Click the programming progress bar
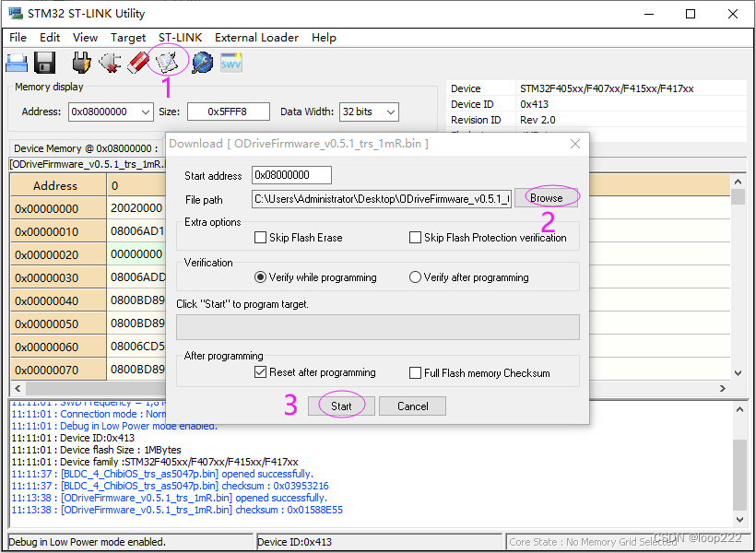 (378, 327)
